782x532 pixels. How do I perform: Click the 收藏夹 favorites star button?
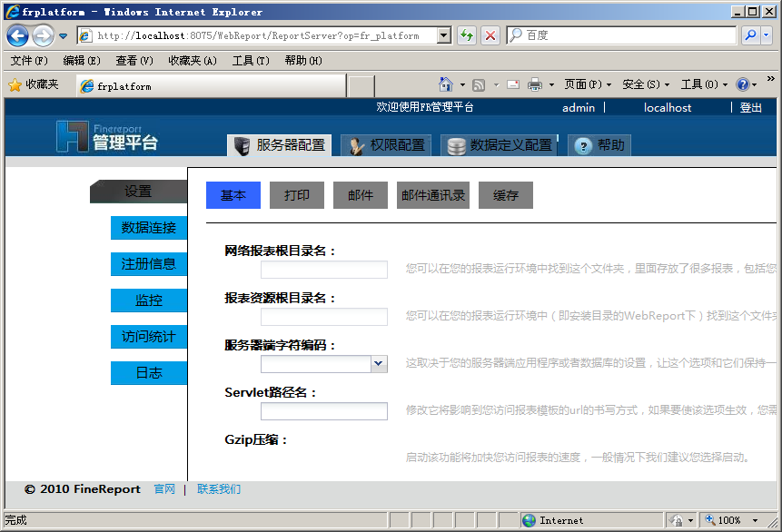(x=34, y=84)
